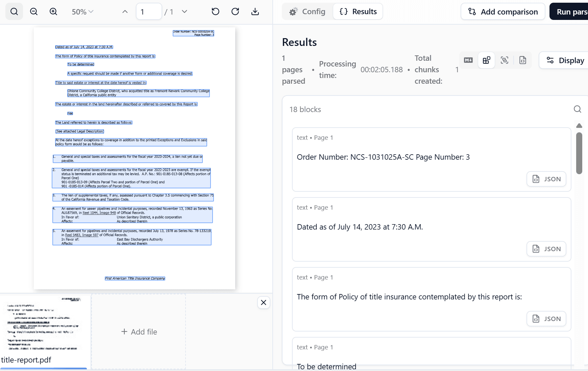
Task: Switch results to Markdown view
Action: 468,60
